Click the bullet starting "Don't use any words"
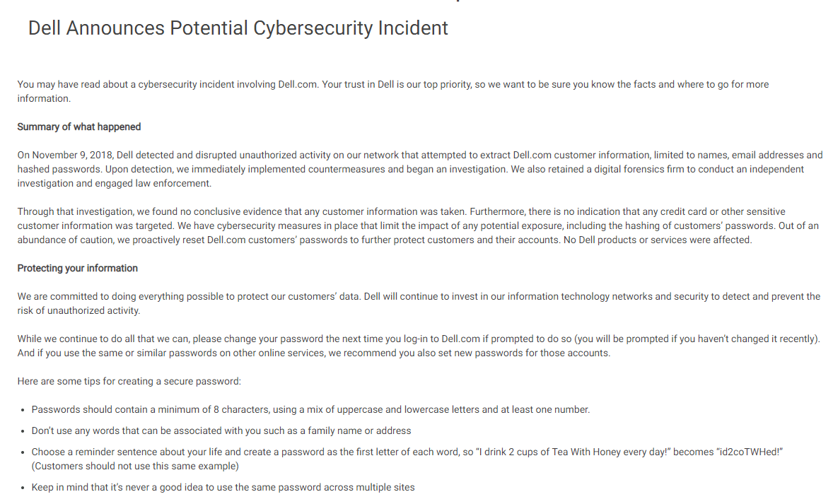Screen dimensions: 833x504 click(221, 430)
